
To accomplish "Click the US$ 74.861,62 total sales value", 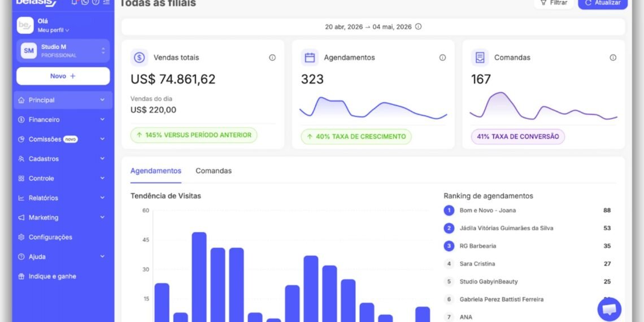I will coord(173,79).
